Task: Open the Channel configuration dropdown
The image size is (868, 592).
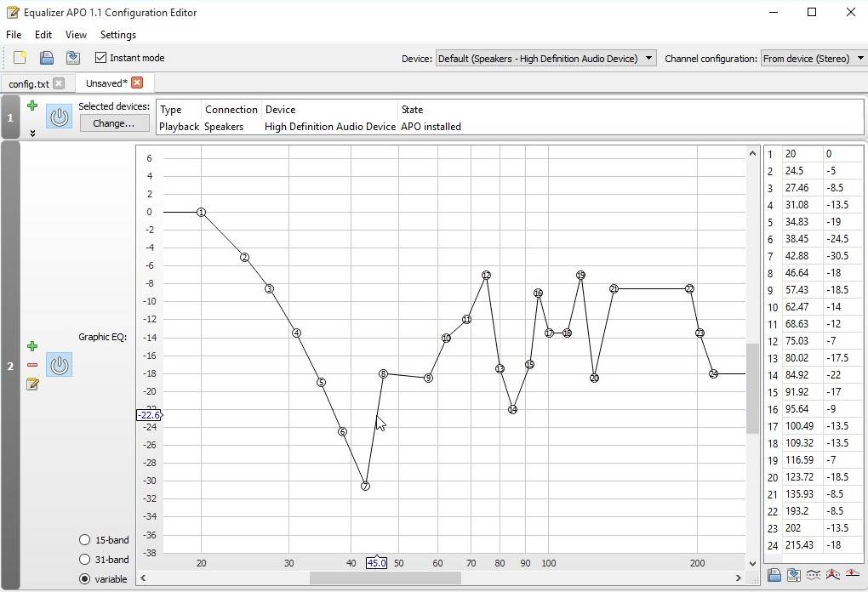Action: point(814,58)
